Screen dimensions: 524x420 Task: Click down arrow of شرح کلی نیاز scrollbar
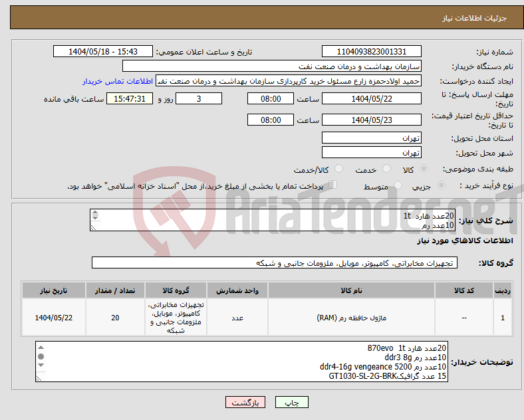(95, 217)
